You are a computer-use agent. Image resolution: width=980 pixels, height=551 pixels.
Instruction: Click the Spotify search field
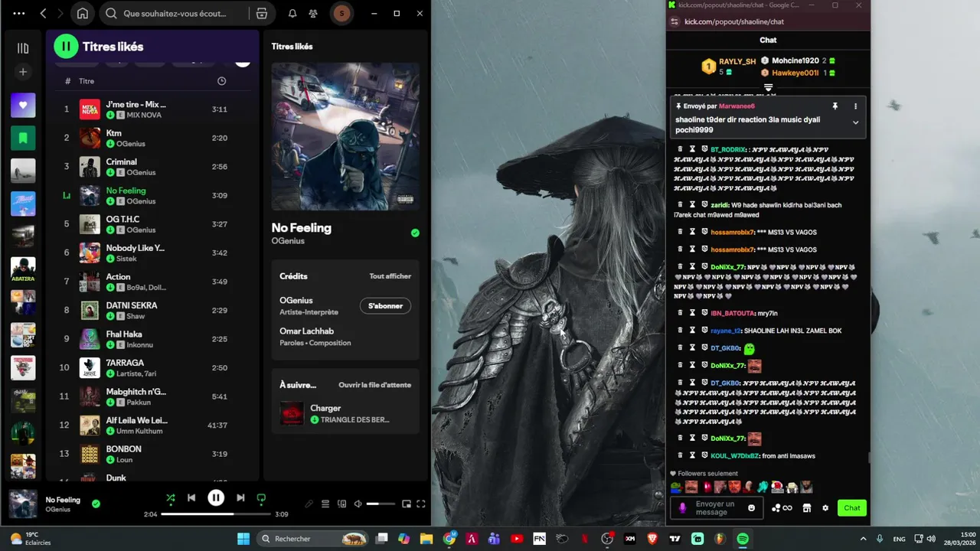(175, 13)
